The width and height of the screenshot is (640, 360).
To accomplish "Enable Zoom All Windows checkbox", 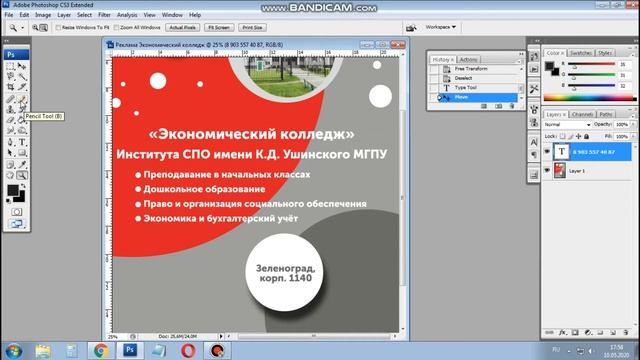I will coord(116,27).
